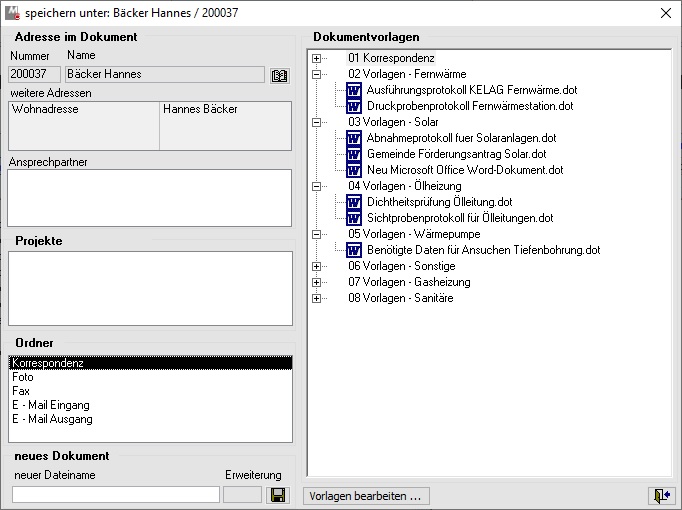Select Gemeinde Förderungsantrag Solar.dot template
This screenshot has width=682, height=510.
[456, 154]
